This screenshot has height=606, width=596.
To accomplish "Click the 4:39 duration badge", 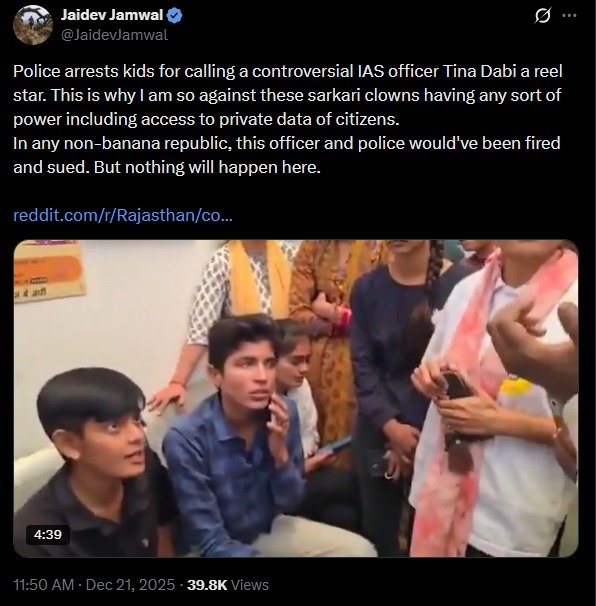I will click(48, 535).
